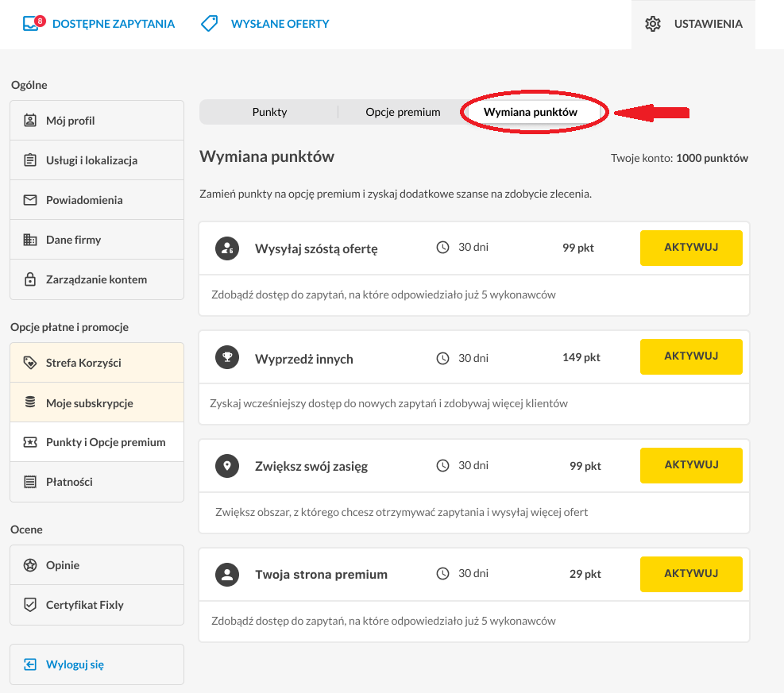
Task: Click the Zwiększ swój zasięg title
Action: [311, 467]
